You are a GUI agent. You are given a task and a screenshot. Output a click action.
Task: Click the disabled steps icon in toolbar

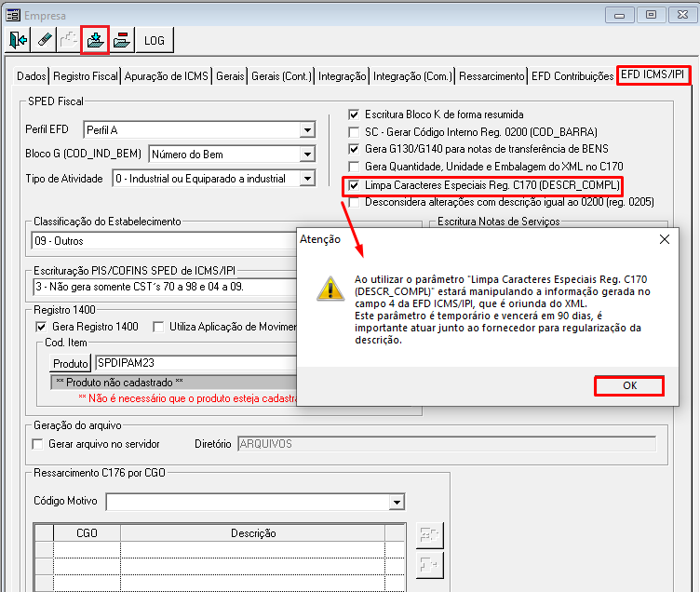pyautogui.click(x=69, y=40)
